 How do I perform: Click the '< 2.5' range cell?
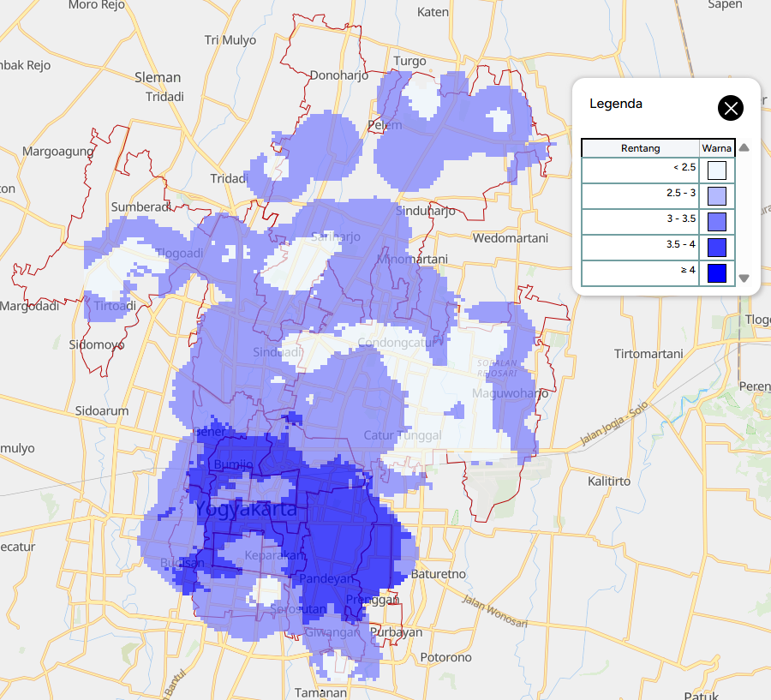(640, 171)
